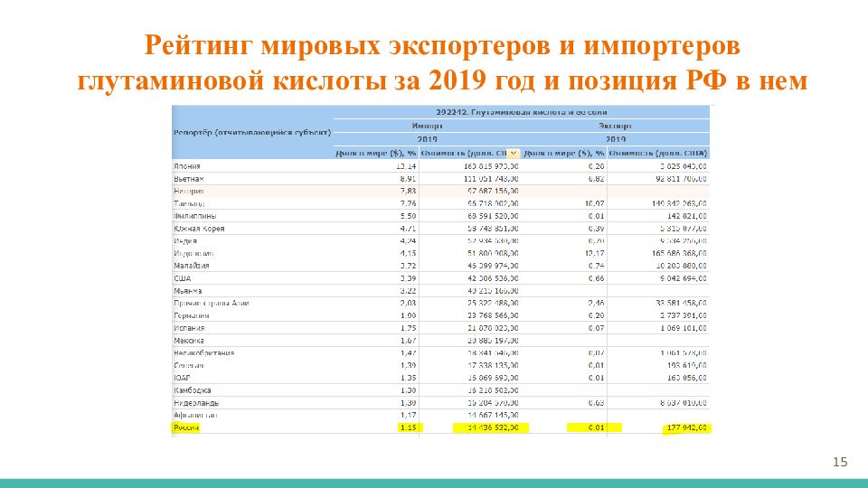Select the '292242' product code header
This screenshot has height=488, width=868.
pos(521,112)
